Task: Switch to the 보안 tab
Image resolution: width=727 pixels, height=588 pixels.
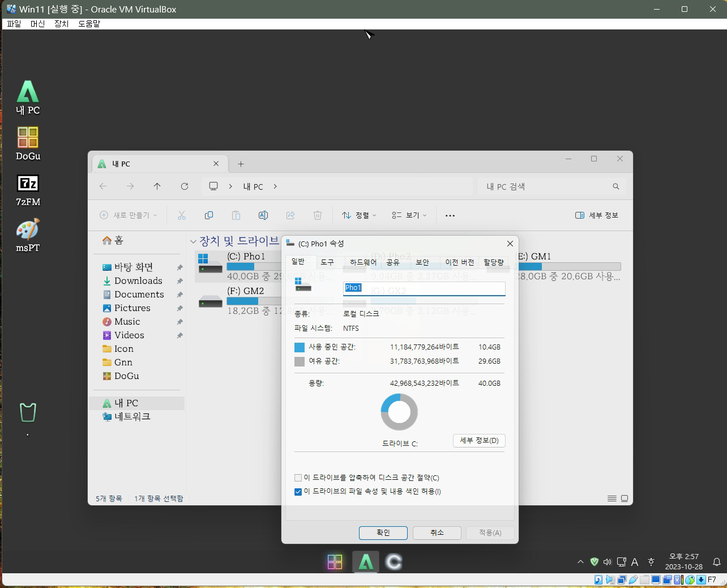Action: (422, 262)
